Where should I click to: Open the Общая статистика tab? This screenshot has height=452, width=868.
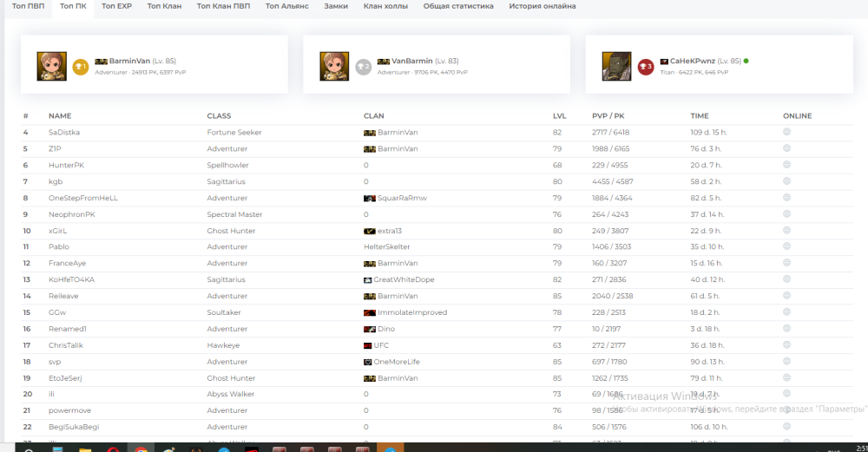click(x=458, y=6)
